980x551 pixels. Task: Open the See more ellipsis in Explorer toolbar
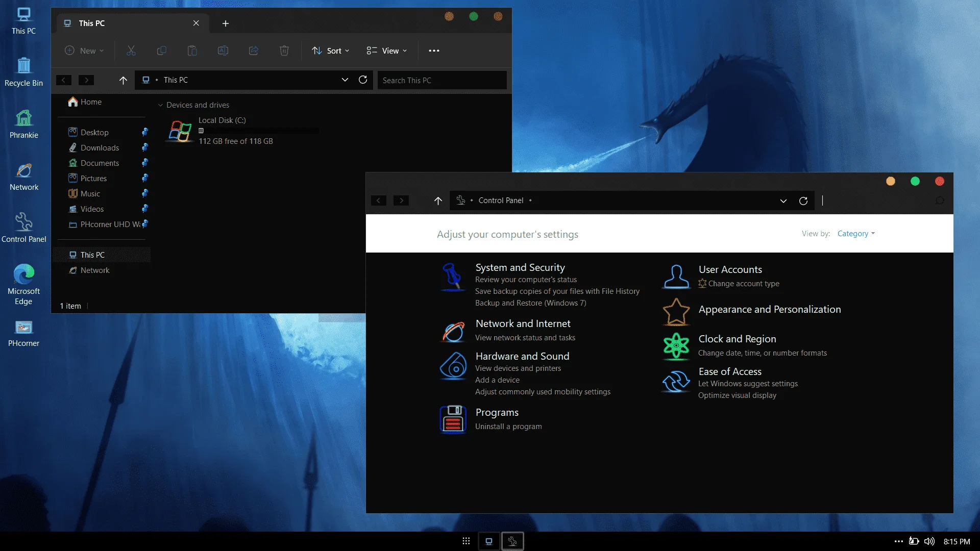434,51
